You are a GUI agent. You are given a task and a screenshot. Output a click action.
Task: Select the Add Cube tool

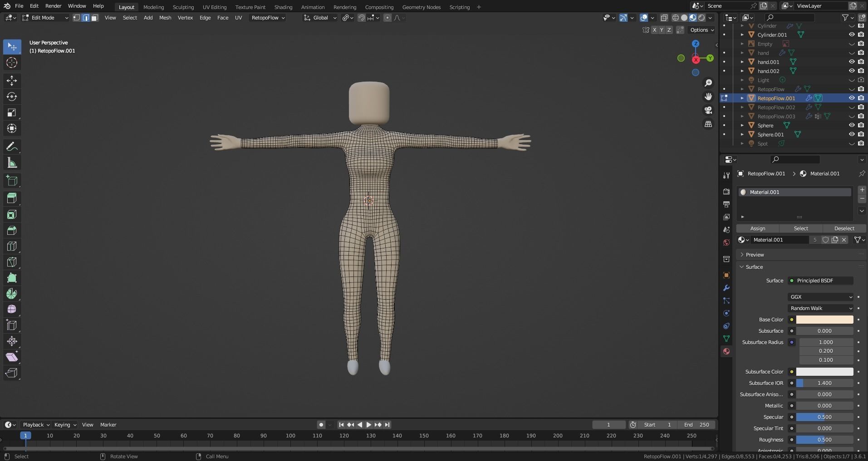tap(12, 181)
